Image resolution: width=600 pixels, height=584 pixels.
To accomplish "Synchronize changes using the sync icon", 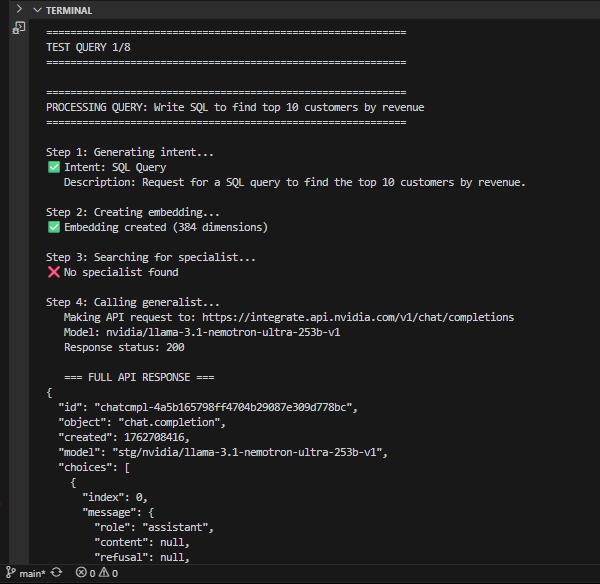I will click(x=57, y=573).
